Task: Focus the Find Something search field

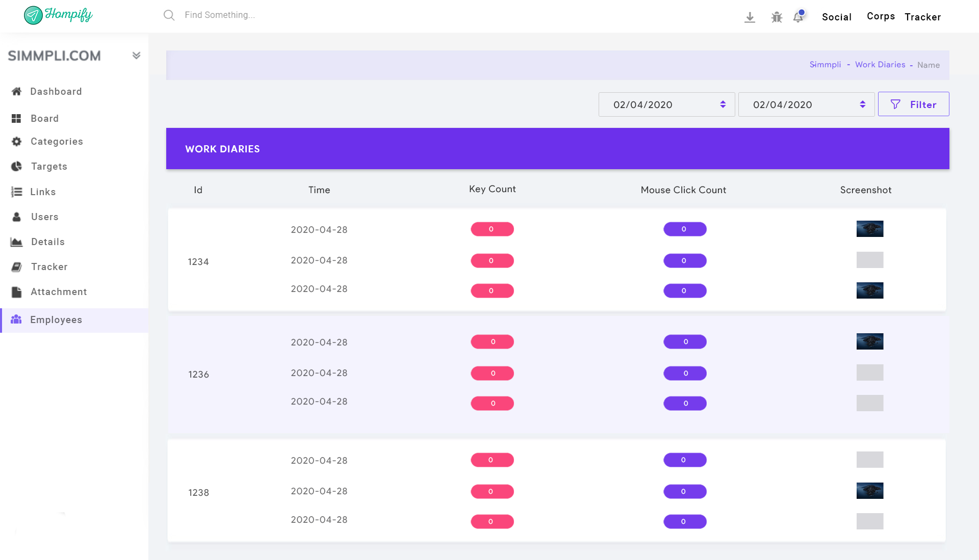Action: [220, 15]
